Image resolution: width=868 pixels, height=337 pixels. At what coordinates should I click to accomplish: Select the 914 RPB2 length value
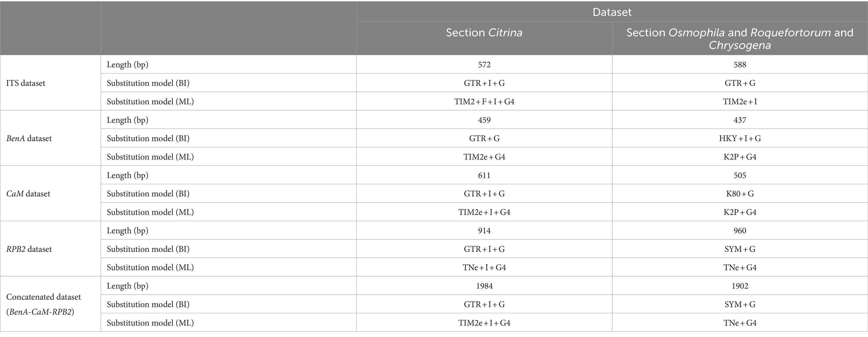tap(484, 231)
